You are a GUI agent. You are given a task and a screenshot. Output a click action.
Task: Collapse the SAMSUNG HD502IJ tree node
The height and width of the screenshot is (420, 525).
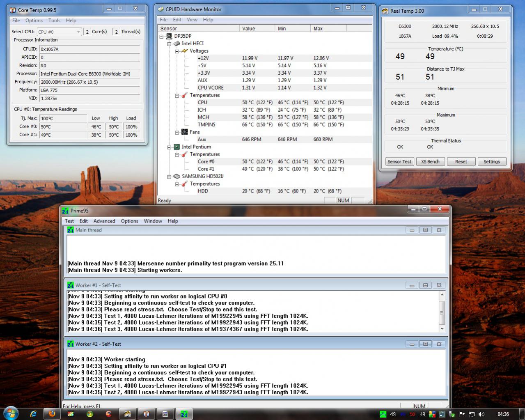pyautogui.click(x=169, y=177)
